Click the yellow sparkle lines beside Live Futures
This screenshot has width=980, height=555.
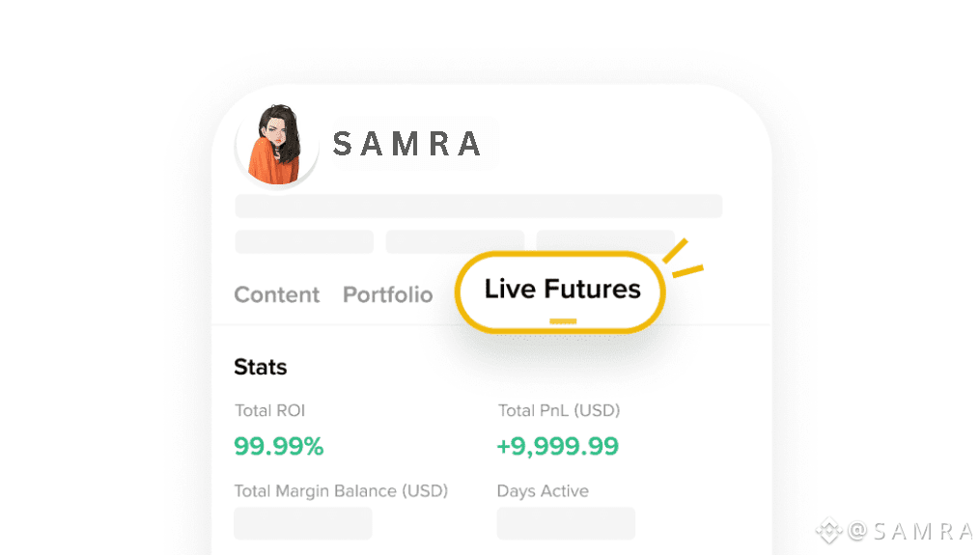684,259
